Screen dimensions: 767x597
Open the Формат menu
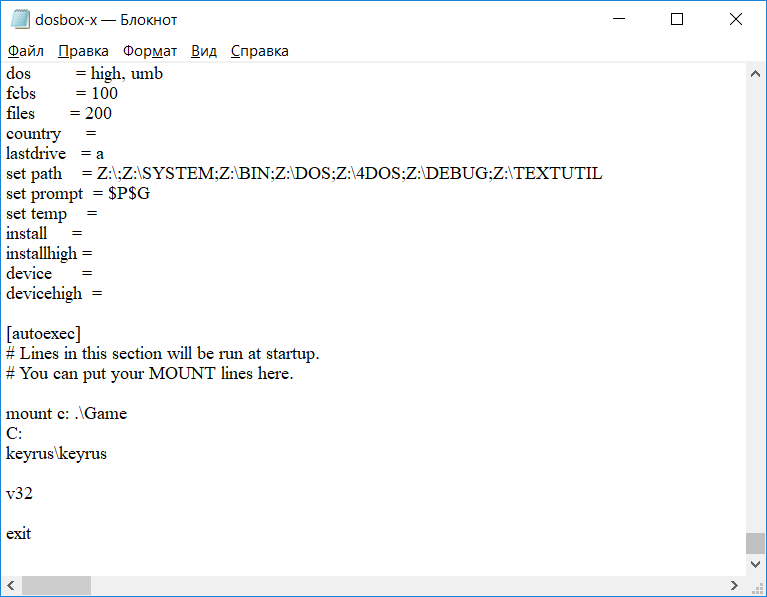[x=150, y=51]
